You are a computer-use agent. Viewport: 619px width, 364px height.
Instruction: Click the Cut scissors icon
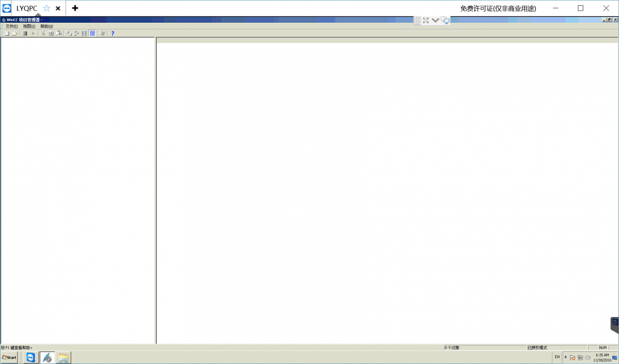43,33
